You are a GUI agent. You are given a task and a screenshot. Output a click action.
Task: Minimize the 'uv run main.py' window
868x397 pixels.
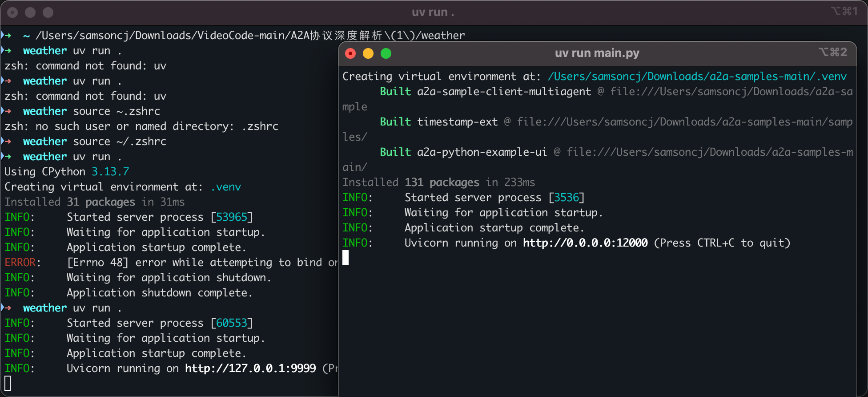368,53
